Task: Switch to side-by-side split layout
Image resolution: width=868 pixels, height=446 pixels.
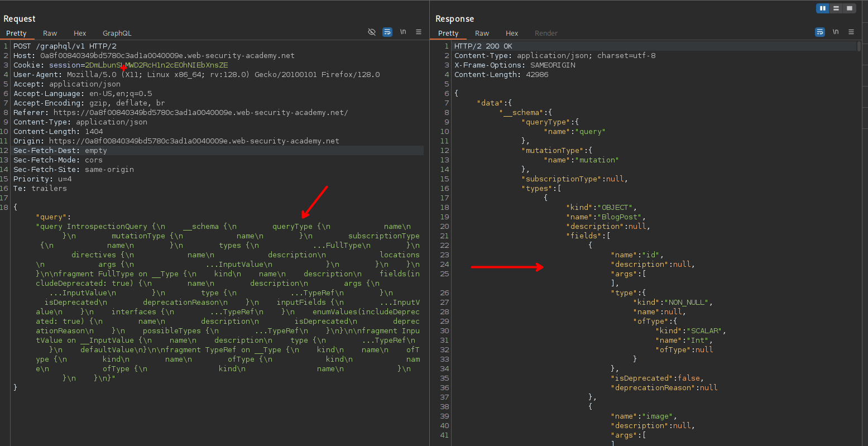Action: pyautogui.click(x=823, y=8)
